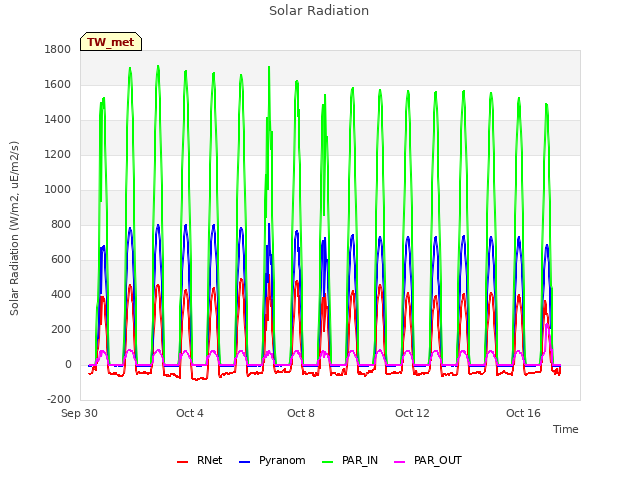The width and height of the screenshot is (640, 480).
Task: Click the blue Pyranom legend color marker
Action: point(244,462)
